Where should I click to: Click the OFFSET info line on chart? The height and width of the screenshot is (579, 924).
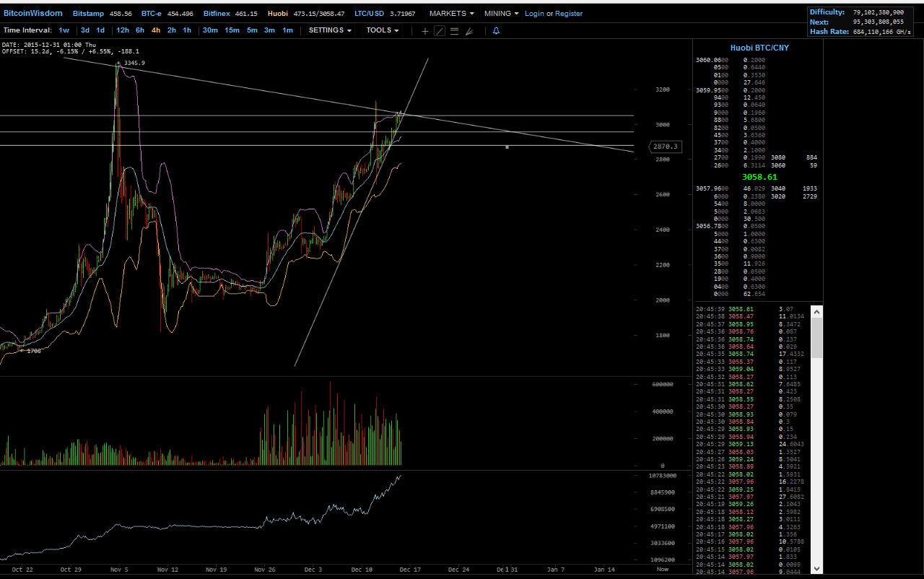click(x=70, y=52)
